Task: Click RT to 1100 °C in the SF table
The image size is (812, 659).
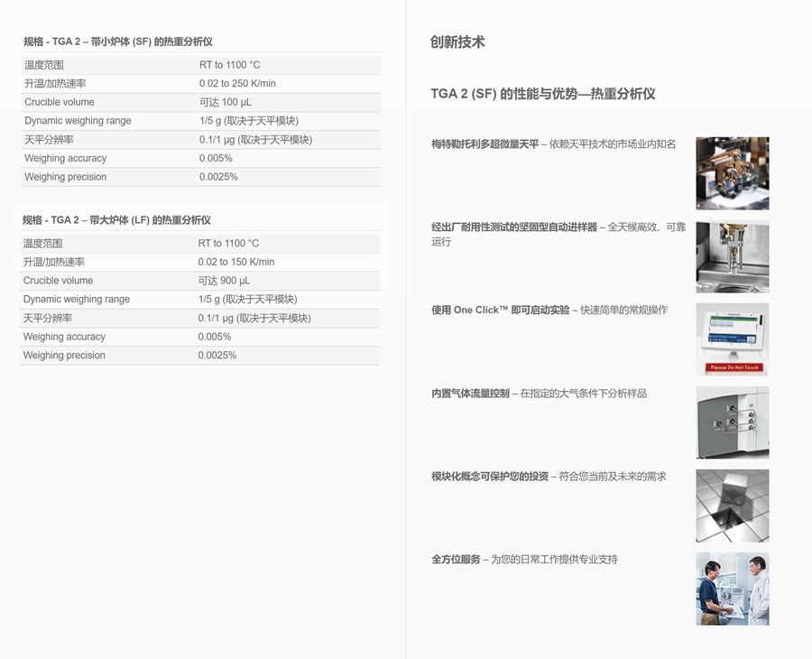Action: [x=229, y=65]
